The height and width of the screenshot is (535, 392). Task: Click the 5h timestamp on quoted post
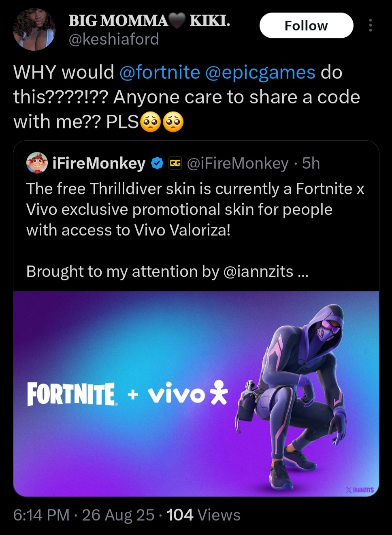coord(311,163)
